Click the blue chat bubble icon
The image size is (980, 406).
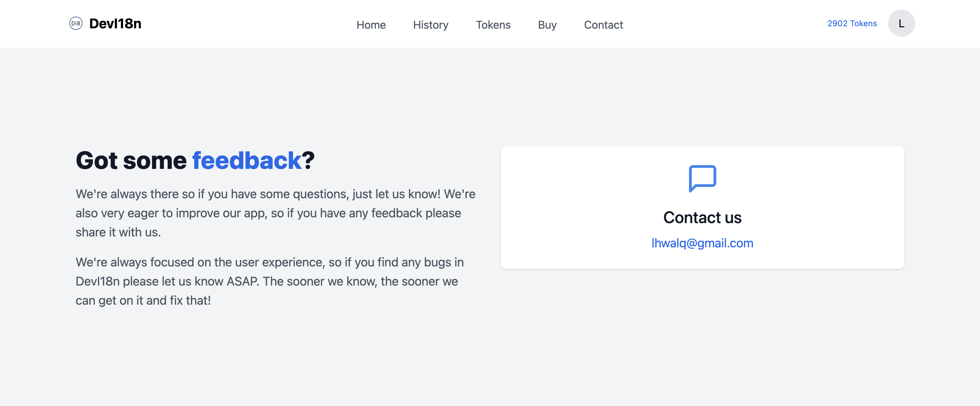[x=702, y=178]
